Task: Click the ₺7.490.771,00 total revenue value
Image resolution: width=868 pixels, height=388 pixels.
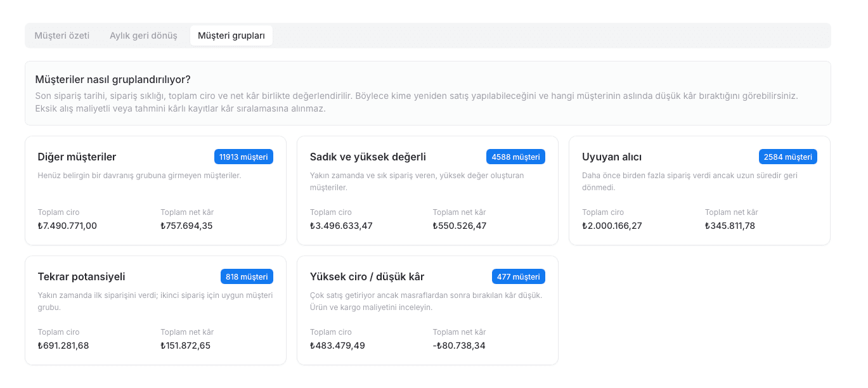Action: pos(67,226)
